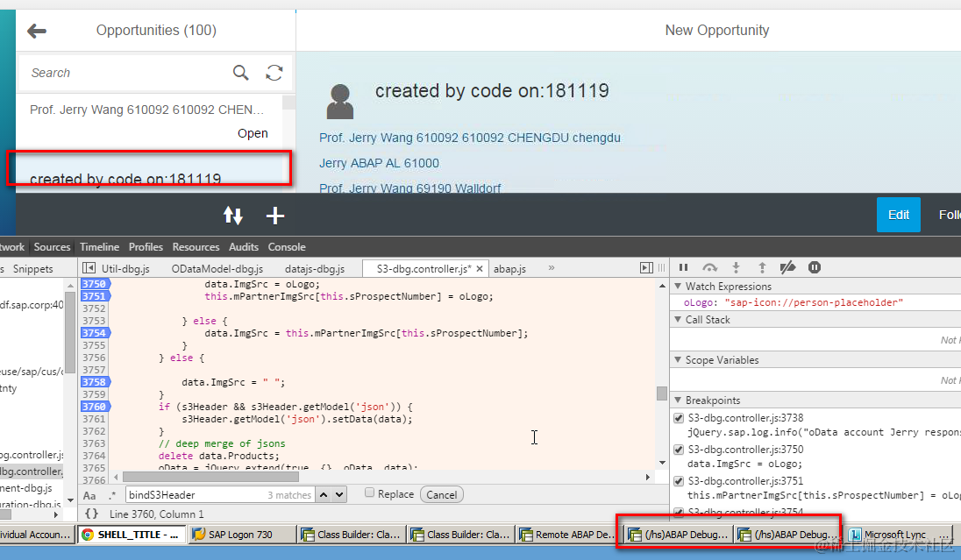961x560 pixels.
Task: Toggle the file navigator panel icon
Action: tap(89, 268)
